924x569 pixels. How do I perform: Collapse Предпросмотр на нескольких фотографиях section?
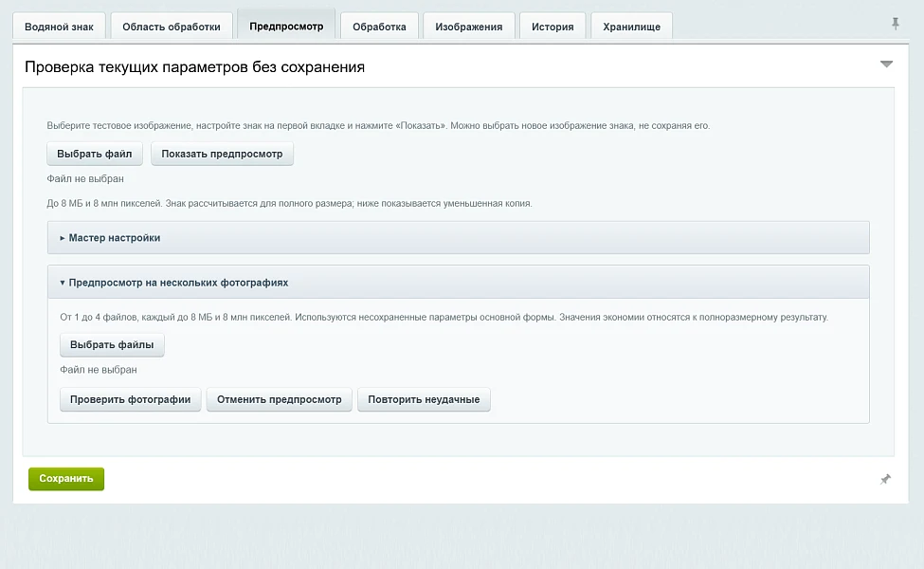tap(458, 283)
